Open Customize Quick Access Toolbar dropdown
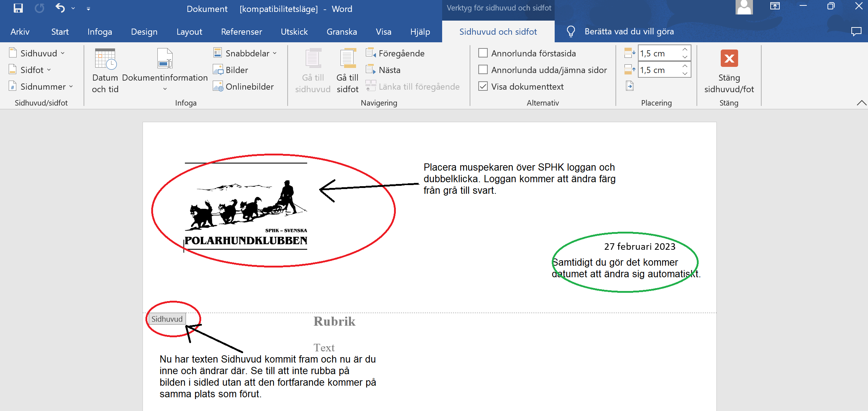The height and width of the screenshot is (411, 868). click(88, 9)
